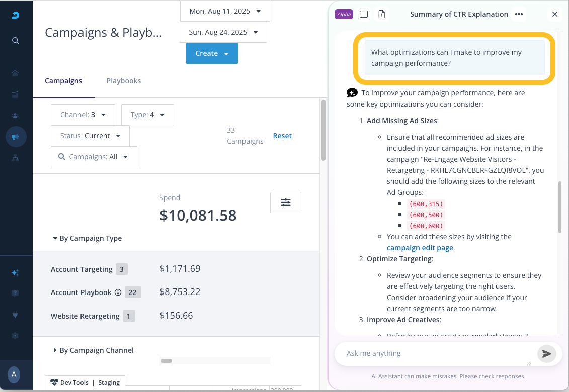The height and width of the screenshot is (392, 569).
Task: Open the Channel filter dropdown
Action: 83,115
